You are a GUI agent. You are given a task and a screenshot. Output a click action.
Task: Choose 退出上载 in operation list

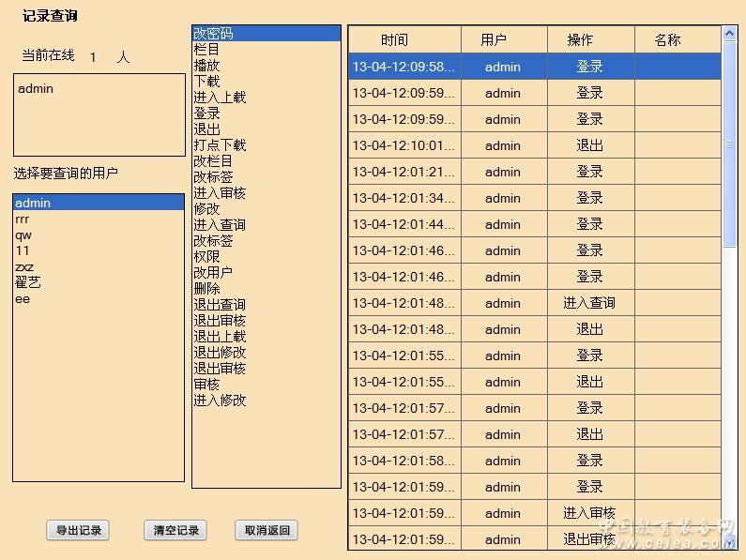click(x=220, y=337)
